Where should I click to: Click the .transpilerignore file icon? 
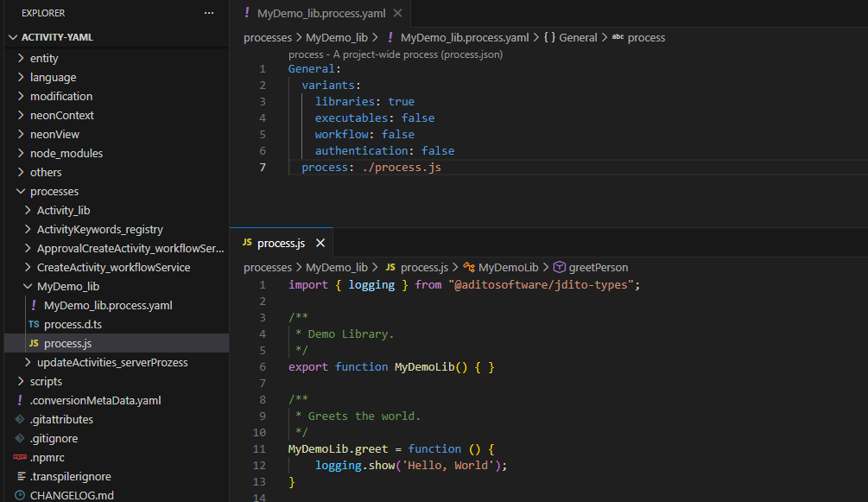pyautogui.click(x=18, y=476)
